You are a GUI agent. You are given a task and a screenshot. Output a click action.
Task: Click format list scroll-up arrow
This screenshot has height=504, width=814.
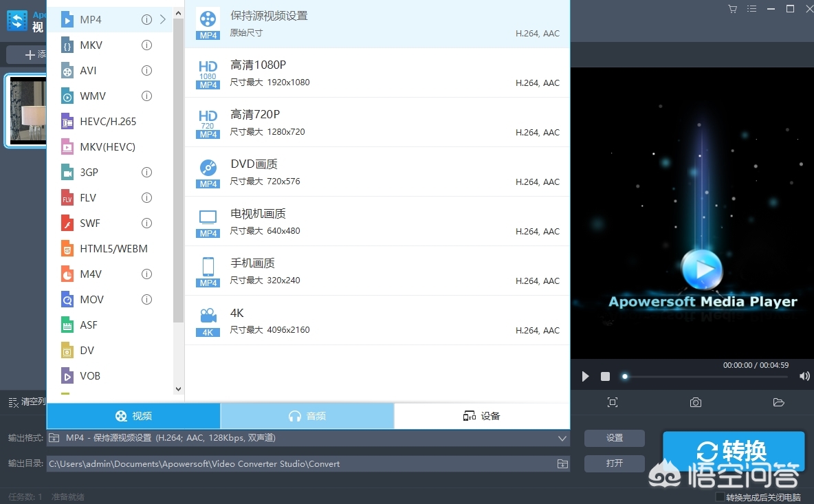click(x=178, y=13)
